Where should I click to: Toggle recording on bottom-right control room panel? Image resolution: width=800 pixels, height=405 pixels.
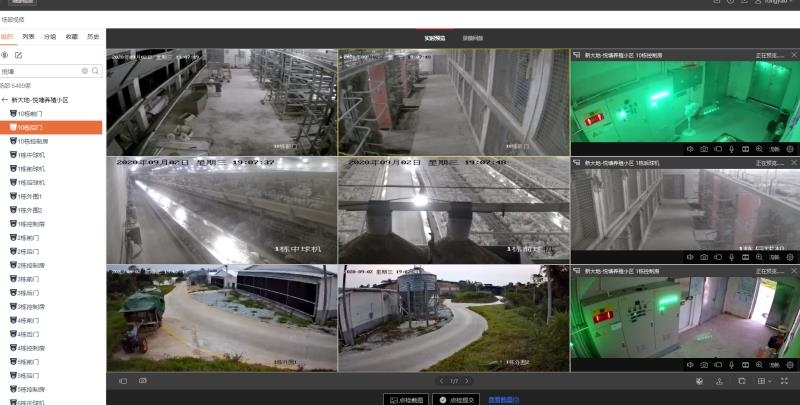tap(718, 365)
